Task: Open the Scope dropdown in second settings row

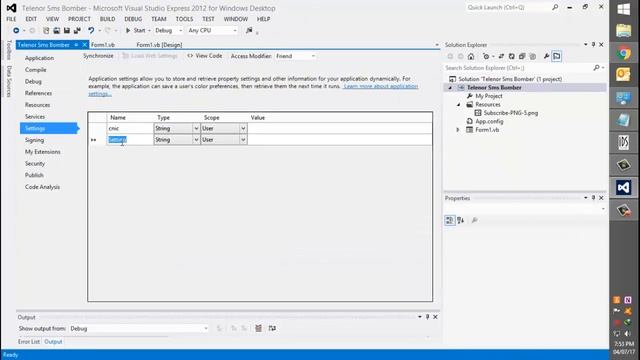Action: (243, 140)
